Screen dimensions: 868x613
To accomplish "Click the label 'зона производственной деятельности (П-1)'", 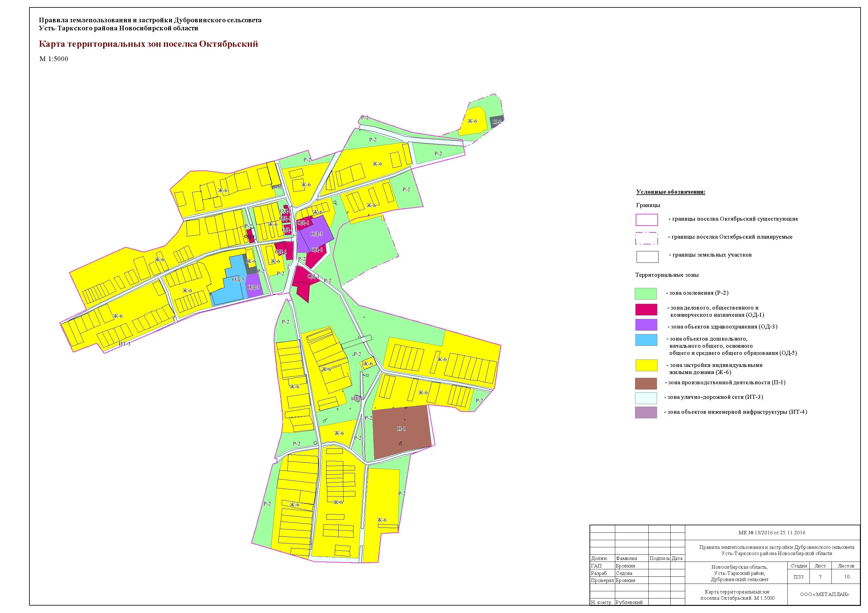I will (x=727, y=383).
